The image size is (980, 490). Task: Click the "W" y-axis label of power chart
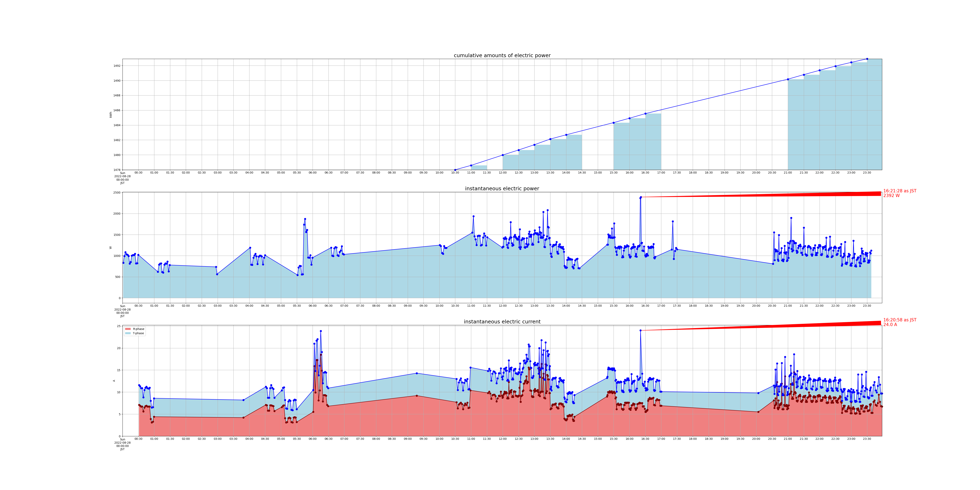(111, 248)
